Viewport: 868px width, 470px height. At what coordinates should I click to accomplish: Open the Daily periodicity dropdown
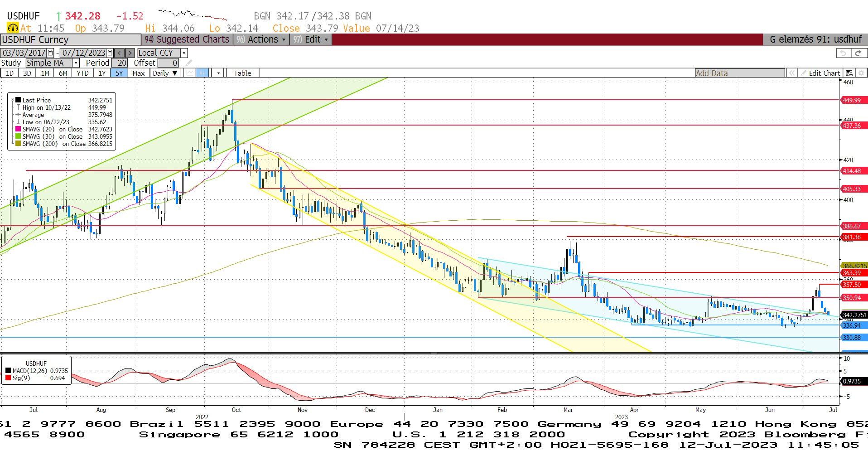tap(165, 73)
